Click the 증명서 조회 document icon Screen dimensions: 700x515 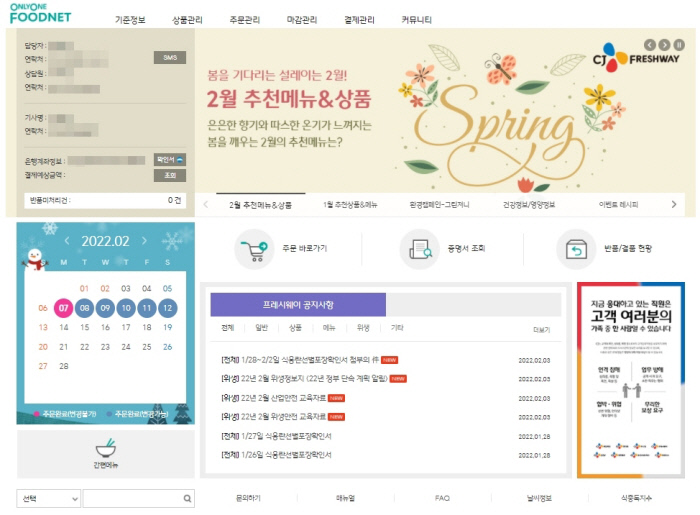pyautogui.click(x=420, y=249)
